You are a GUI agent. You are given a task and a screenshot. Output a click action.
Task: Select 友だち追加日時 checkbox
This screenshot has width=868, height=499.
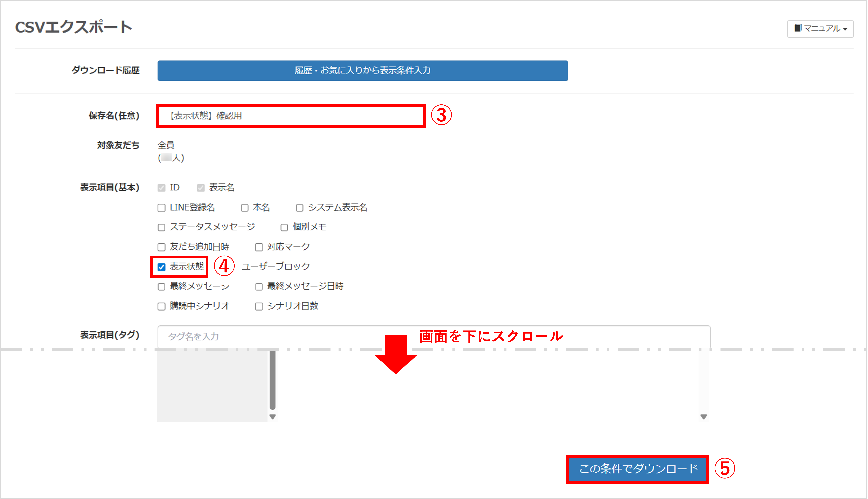[161, 247]
